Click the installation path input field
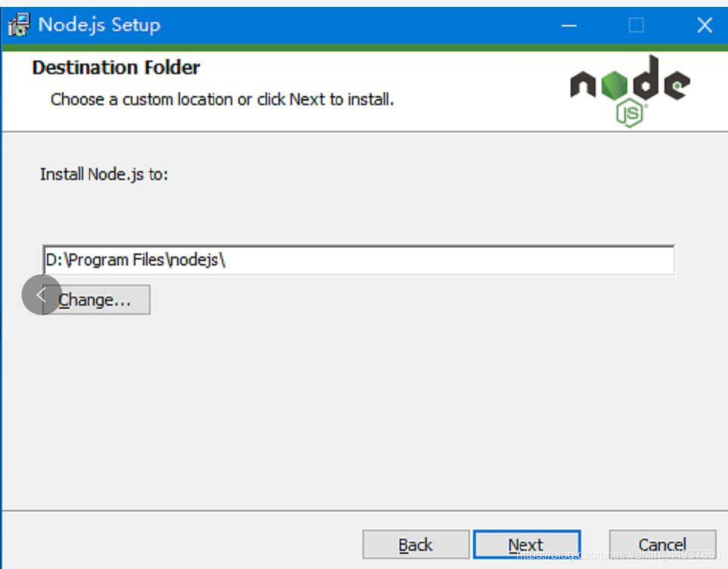Image resolution: width=728 pixels, height=569 pixels. click(359, 260)
